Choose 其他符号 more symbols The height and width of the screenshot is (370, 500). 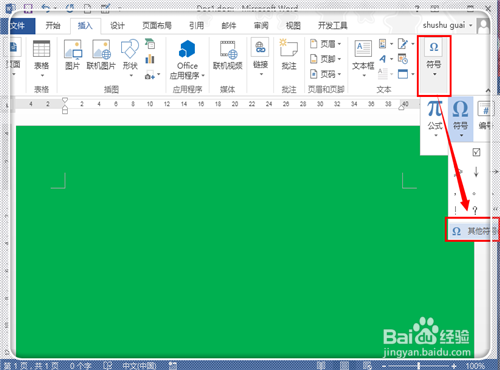coord(473,231)
